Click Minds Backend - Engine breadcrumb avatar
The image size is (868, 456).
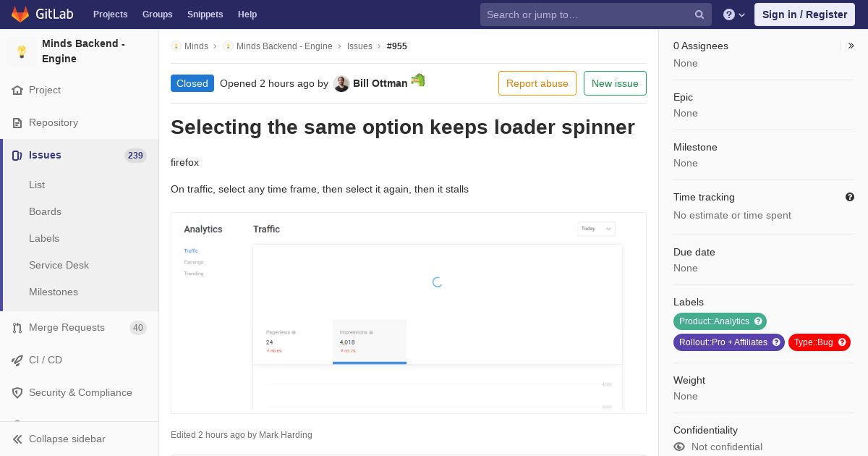click(x=228, y=46)
